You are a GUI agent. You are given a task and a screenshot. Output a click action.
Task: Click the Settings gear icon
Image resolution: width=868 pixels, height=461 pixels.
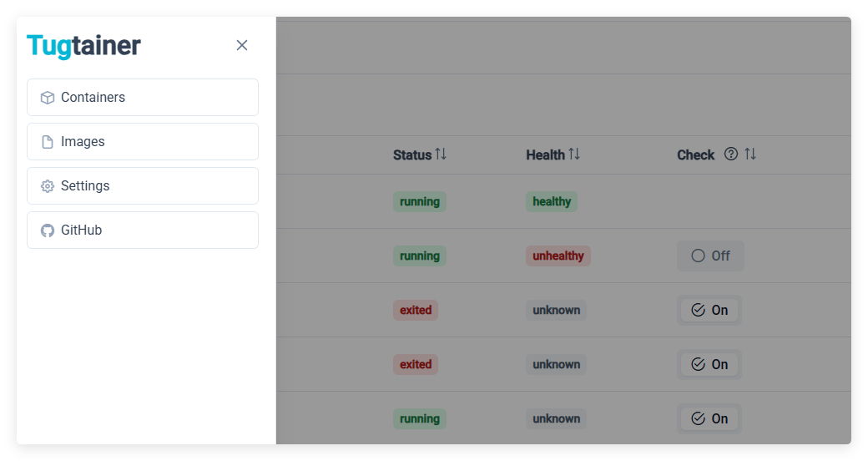[x=48, y=186]
